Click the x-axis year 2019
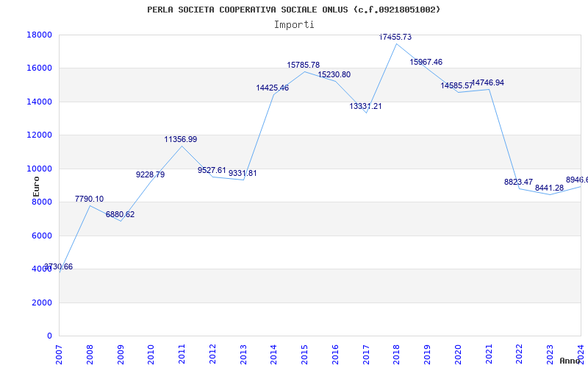This screenshot has width=588, height=368. (x=428, y=355)
